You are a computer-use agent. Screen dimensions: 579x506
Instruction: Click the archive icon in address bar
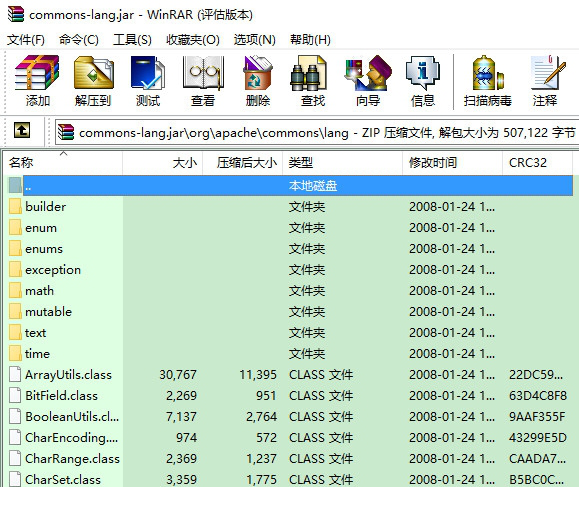point(66,132)
